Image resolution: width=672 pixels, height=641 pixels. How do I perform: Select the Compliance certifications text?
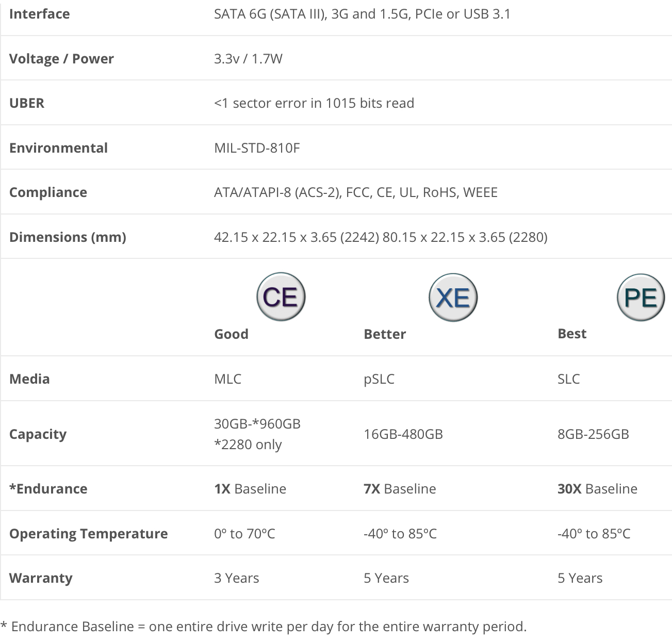coord(356,192)
